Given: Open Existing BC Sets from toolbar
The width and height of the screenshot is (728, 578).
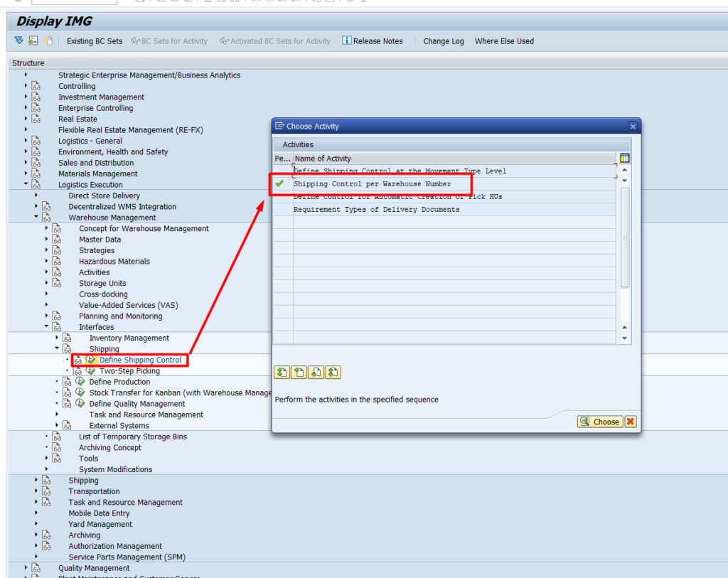Looking at the screenshot, I should 94,41.
